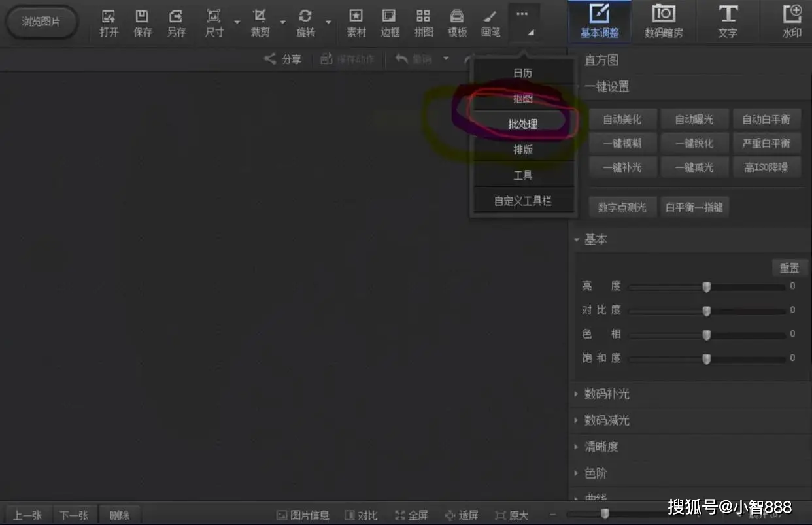Image resolution: width=812 pixels, height=525 pixels.
Task: Click the 下一张 next image control
Action: [74, 515]
